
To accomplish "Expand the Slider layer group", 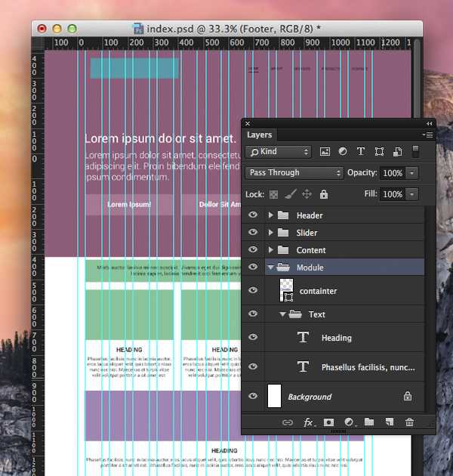I will (270, 233).
